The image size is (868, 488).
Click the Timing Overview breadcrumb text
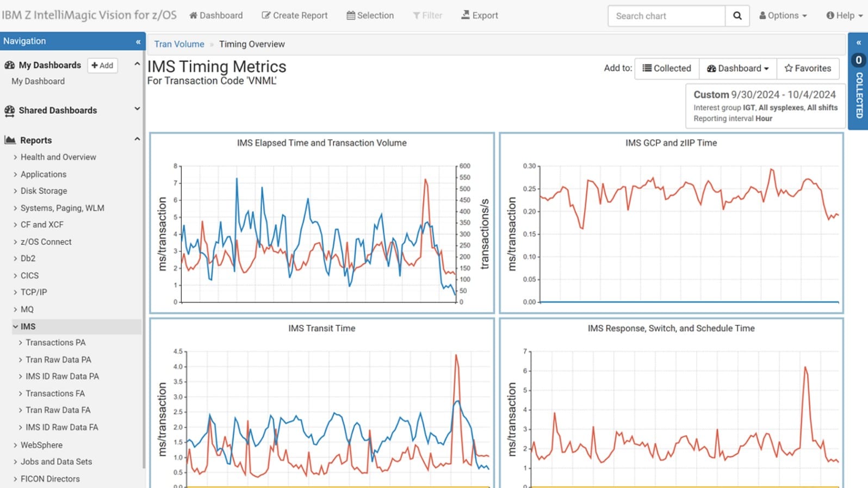(x=252, y=44)
